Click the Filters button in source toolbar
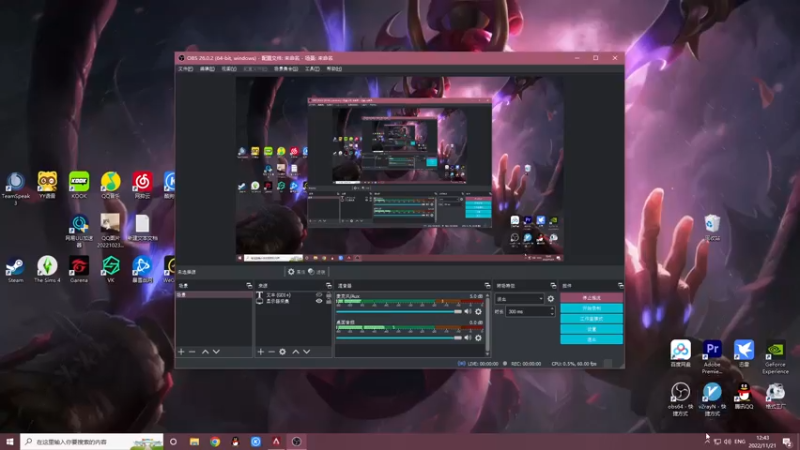This screenshot has height=450, width=800. click(317, 272)
